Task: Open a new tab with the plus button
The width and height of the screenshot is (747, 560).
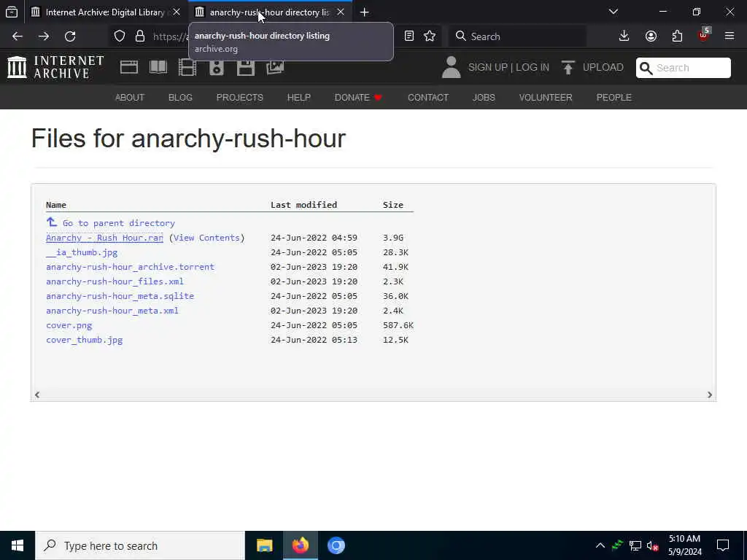Action: [x=365, y=12]
